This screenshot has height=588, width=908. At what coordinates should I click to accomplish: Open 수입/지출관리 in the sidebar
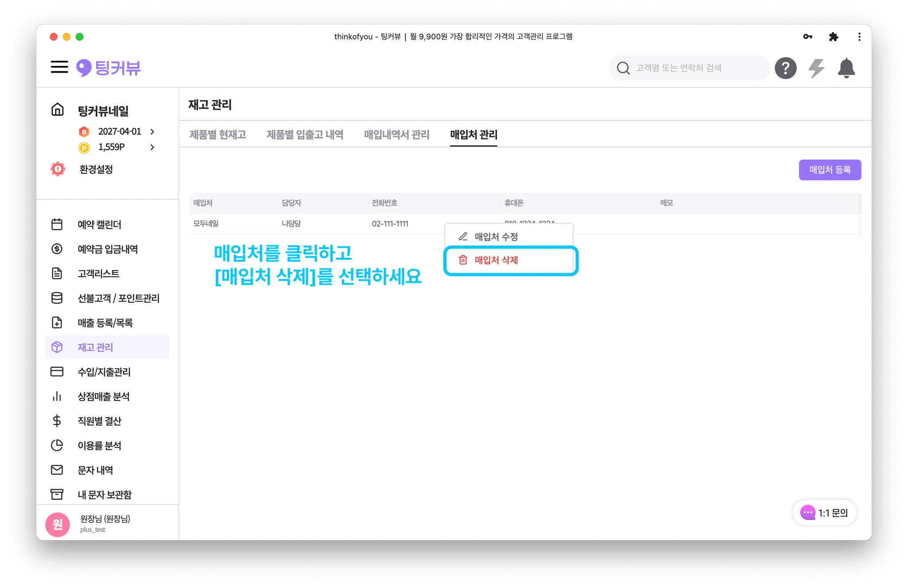(x=104, y=372)
